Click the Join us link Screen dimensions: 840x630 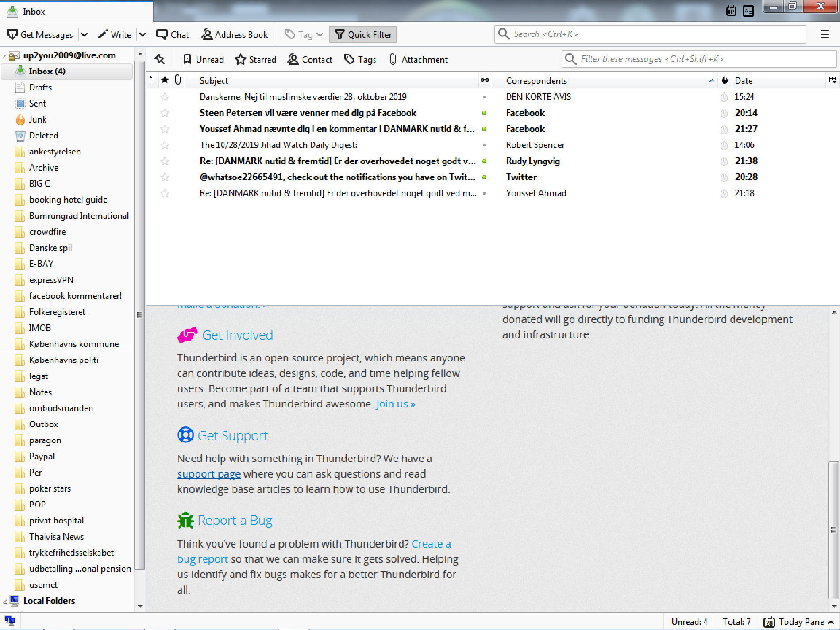point(396,404)
